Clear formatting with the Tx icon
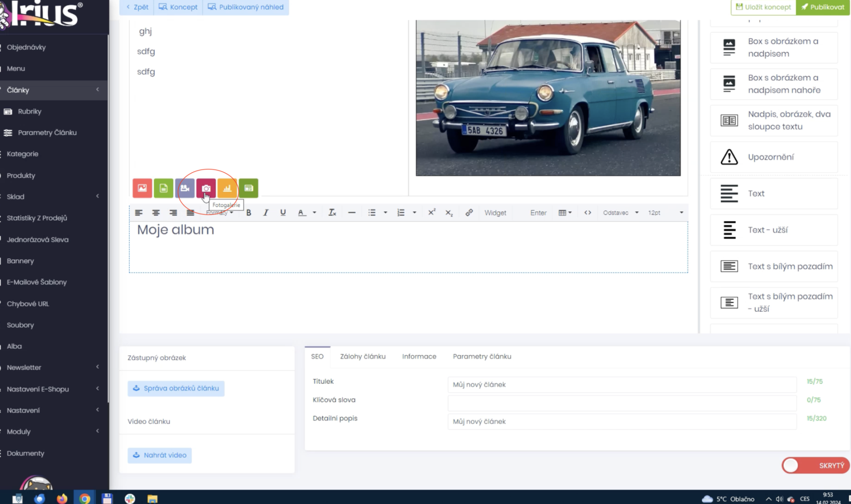This screenshot has width=851, height=504. (332, 213)
